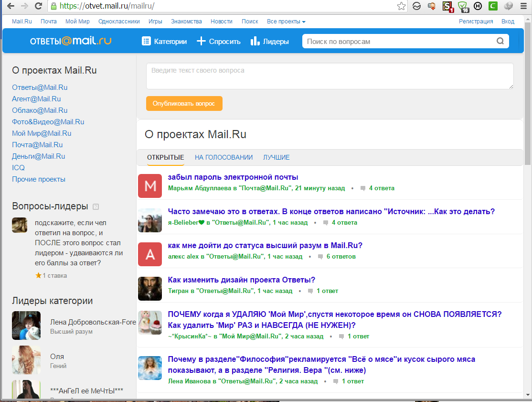Click the bookmark star in address bar
This screenshot has width=532, height=402.
point(402,6)
